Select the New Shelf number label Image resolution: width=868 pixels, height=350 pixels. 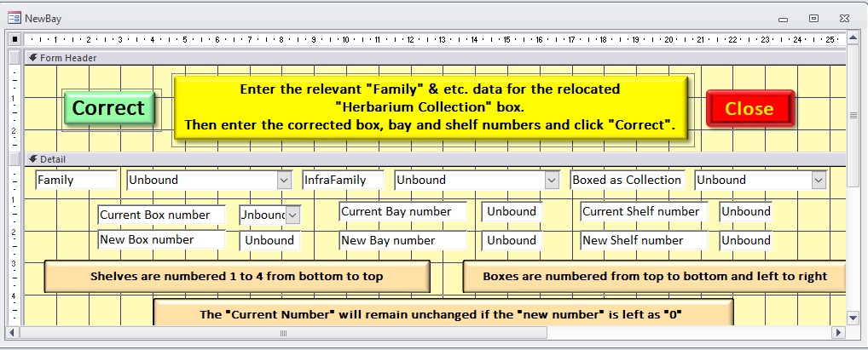coord(644,240)
